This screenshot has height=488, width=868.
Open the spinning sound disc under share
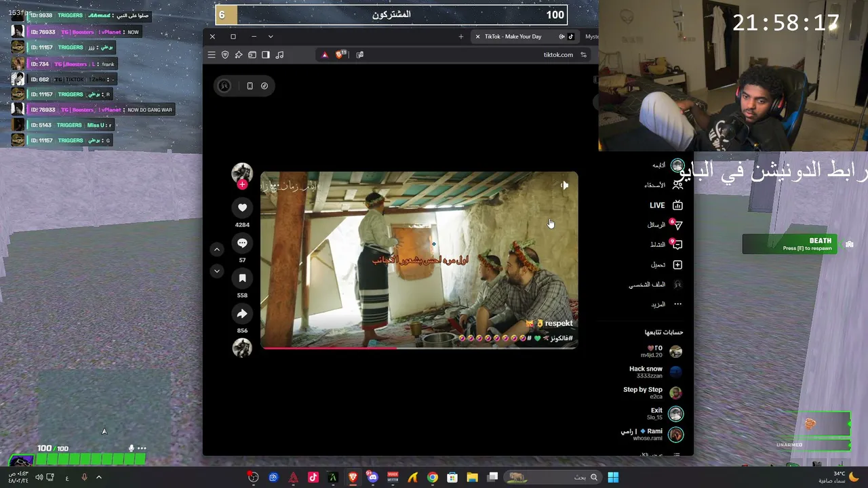tap(242, 348)
